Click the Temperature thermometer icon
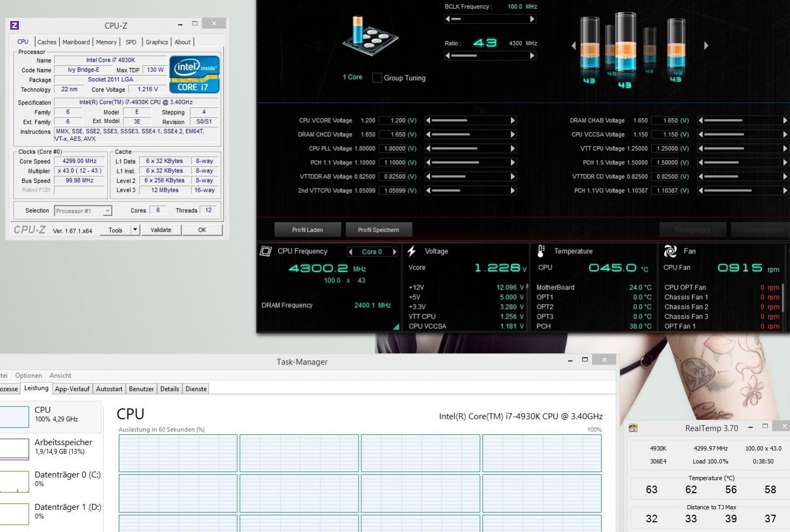Screen dimensions: 790x532 point(541,251)
